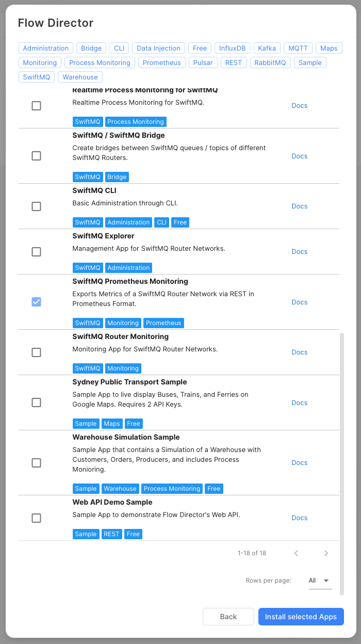Viewport: 361px width, 644px height.
Task: Open the Rows per page dropdown
Action: point(319,581)
